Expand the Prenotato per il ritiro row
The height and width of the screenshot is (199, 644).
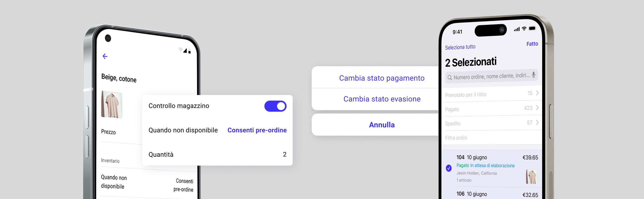tap(537, 93)
